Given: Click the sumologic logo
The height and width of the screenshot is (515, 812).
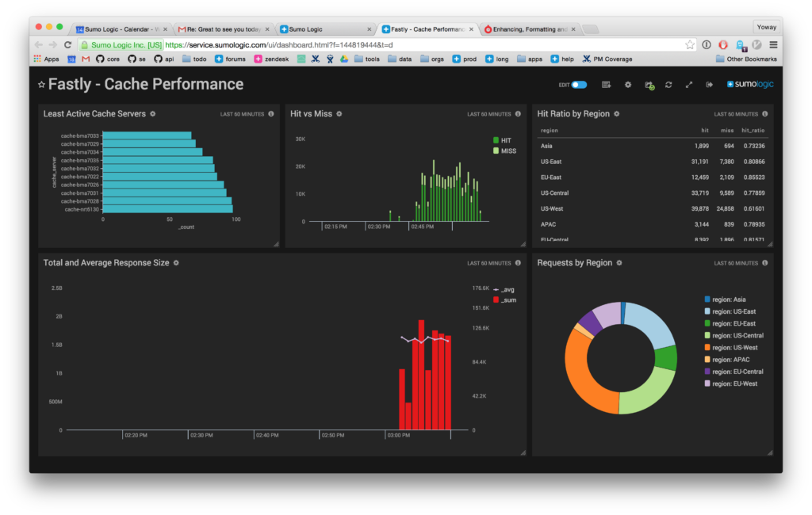Looking at the screenshot, I should coord(750,84).
